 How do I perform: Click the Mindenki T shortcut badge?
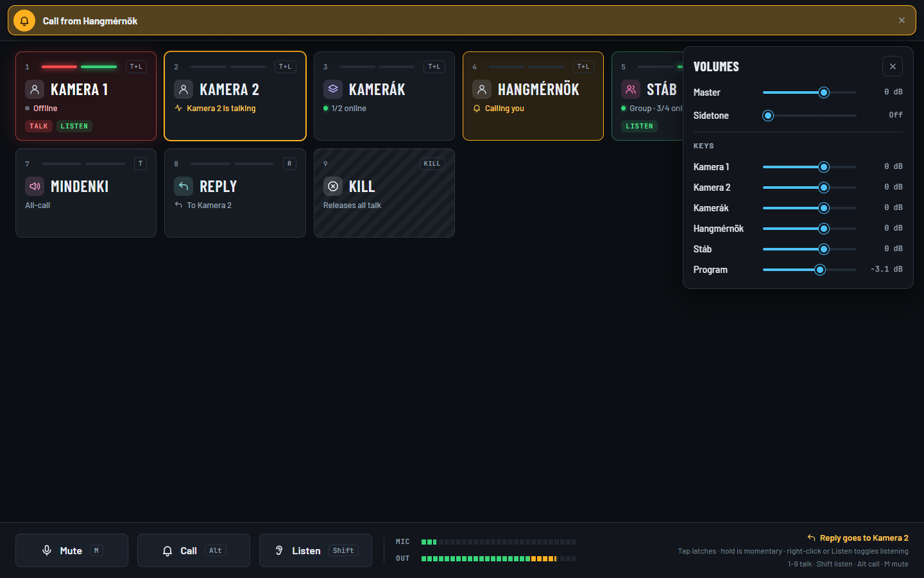141,164
